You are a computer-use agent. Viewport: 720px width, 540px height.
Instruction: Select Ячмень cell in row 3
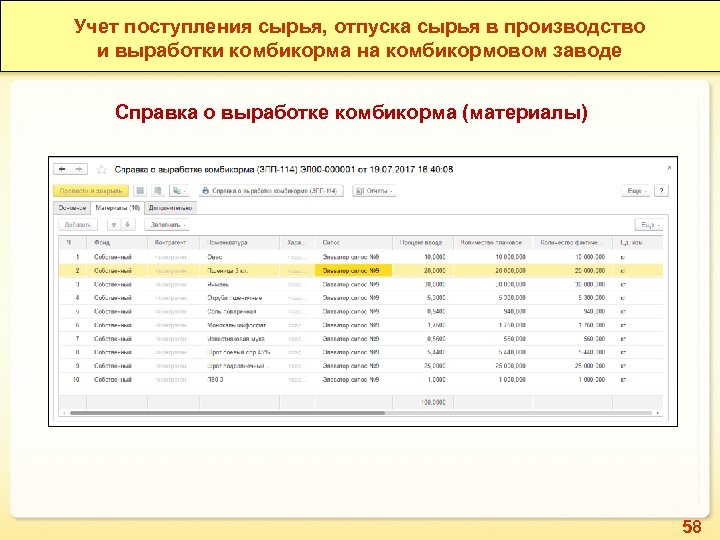pos(239,285)
